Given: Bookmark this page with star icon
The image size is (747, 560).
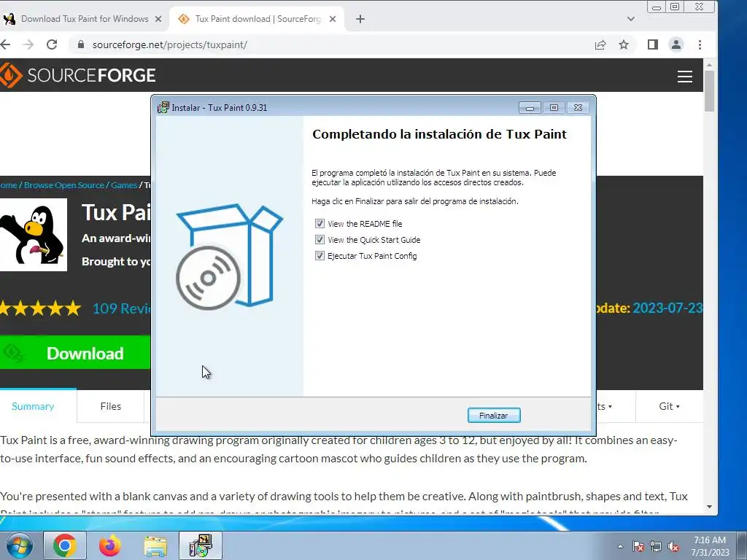Looking at the screenshot, I should (623, 44).
